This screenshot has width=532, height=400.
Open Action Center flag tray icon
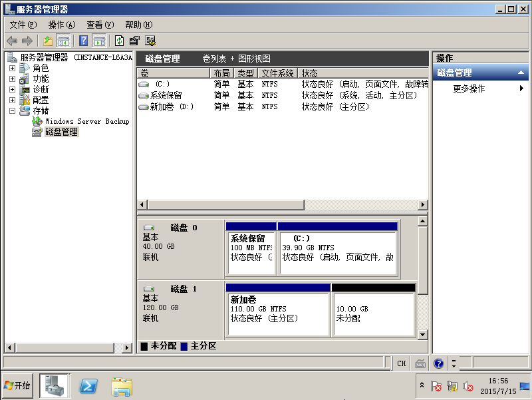coord(436,386)
